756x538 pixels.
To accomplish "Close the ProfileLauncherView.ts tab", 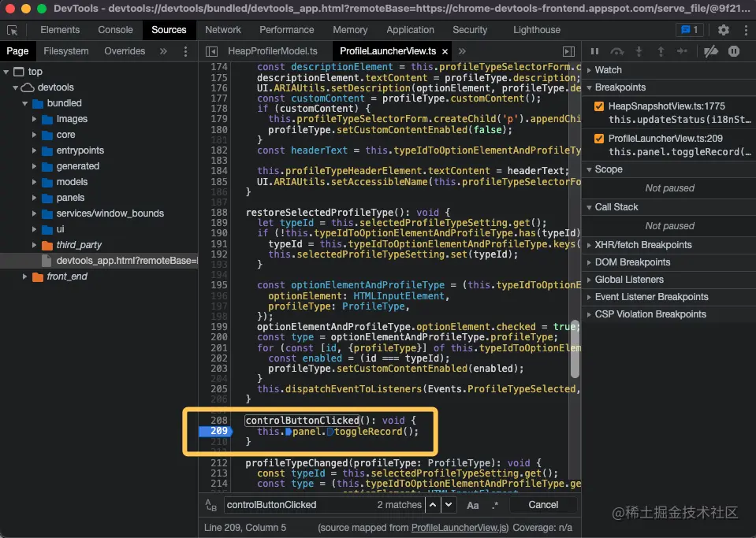I will 445,51.
